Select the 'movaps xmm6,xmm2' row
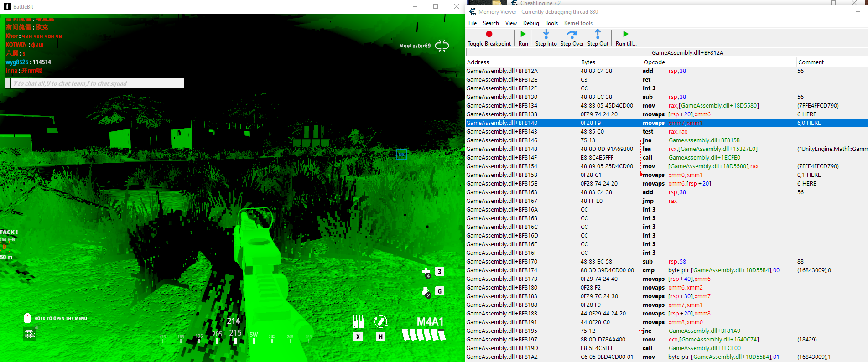 (667, 288)
